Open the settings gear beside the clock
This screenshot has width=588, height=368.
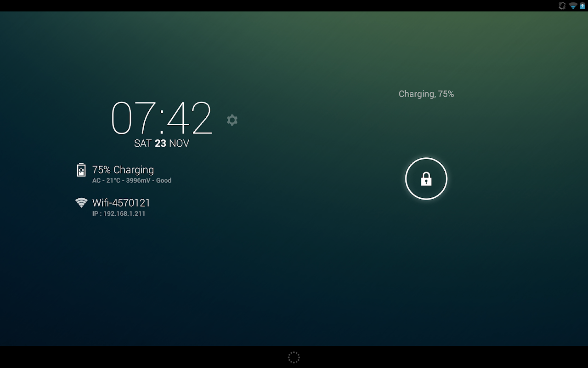pyautogui.click(x=232, y=120)
